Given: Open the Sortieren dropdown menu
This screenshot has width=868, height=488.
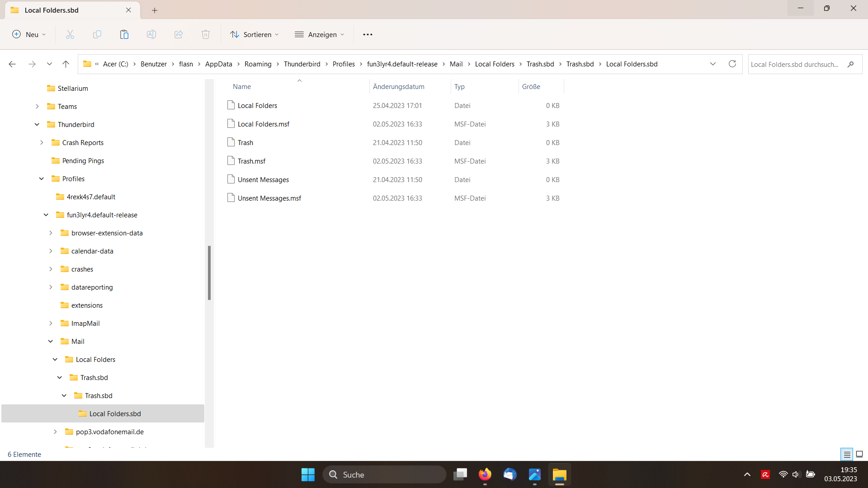Looking at the screenshot, I should point(255,34).
